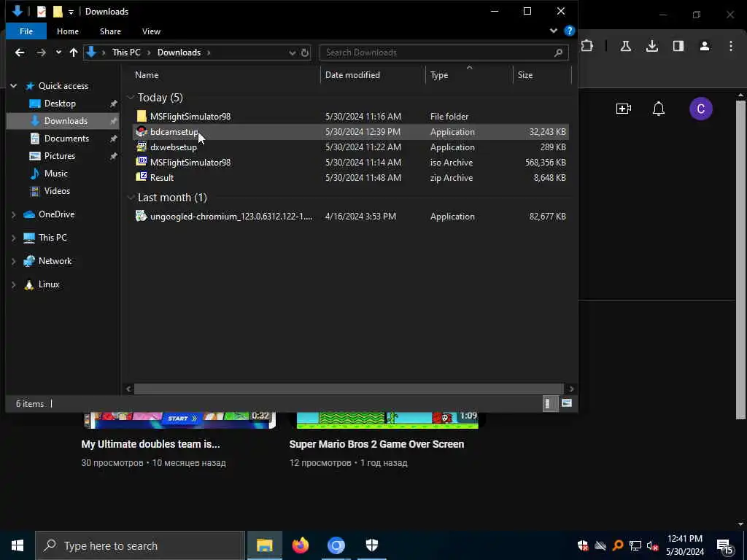
Task: Sort files by Type column
Action: tap(438, 75)
